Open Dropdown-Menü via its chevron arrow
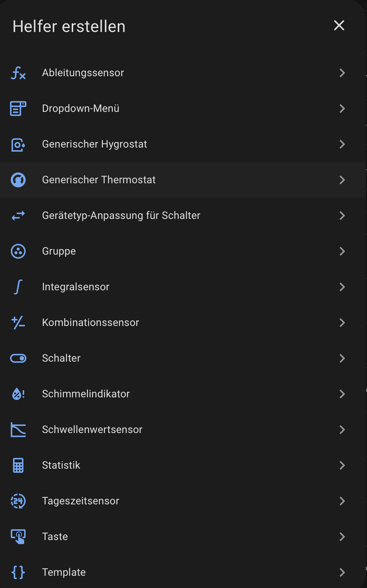 tap(342, 109)
